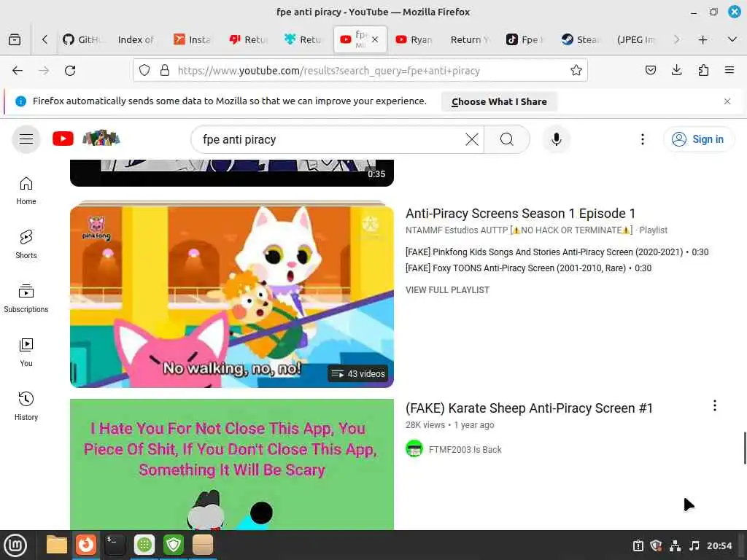Open the Linux Mint start menu

pyautogui.click(x=15, y=545)
